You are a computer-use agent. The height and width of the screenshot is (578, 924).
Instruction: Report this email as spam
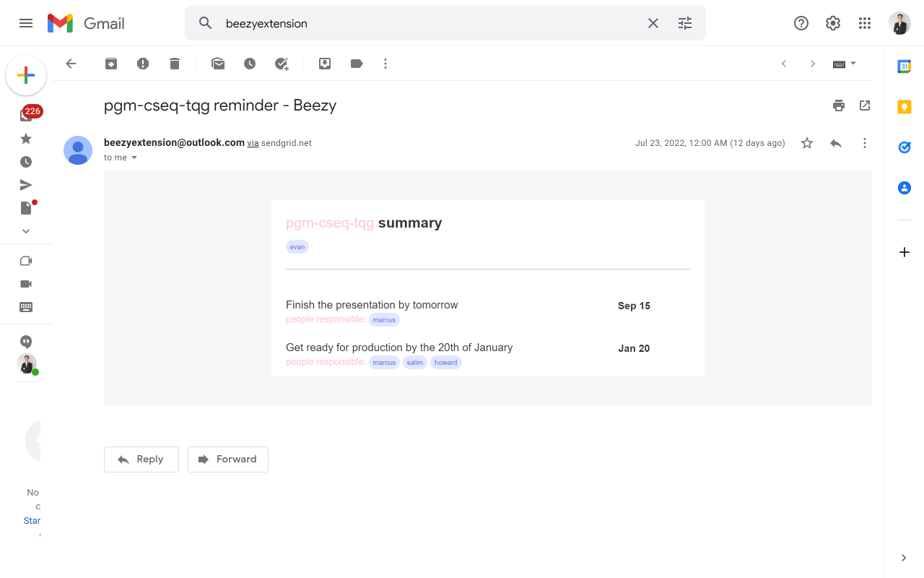pos(143,64)
